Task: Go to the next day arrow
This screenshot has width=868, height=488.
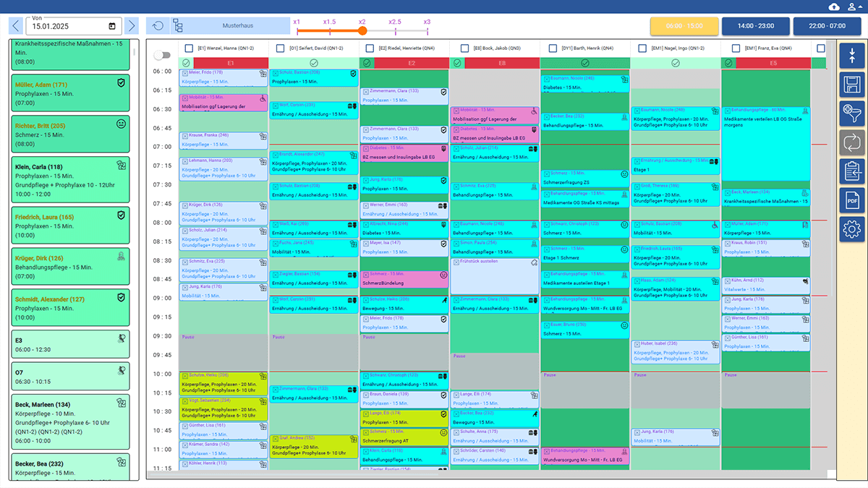Action: [x=131, y=26]
